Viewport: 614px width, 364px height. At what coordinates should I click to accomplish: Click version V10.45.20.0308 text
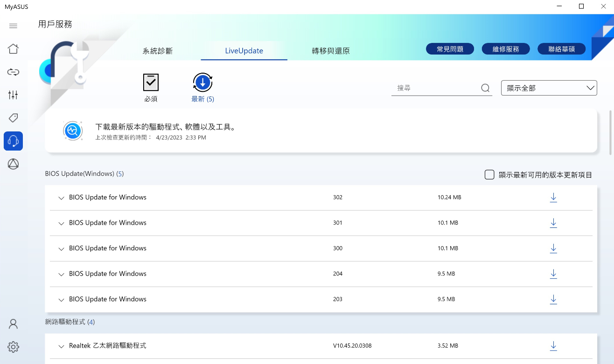point(352,346)
